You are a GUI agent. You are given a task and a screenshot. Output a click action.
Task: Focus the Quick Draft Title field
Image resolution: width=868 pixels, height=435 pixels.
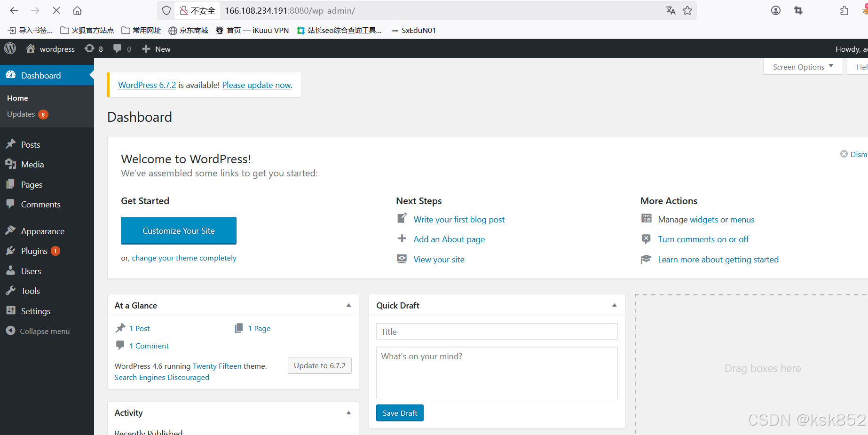pos(497,332)
